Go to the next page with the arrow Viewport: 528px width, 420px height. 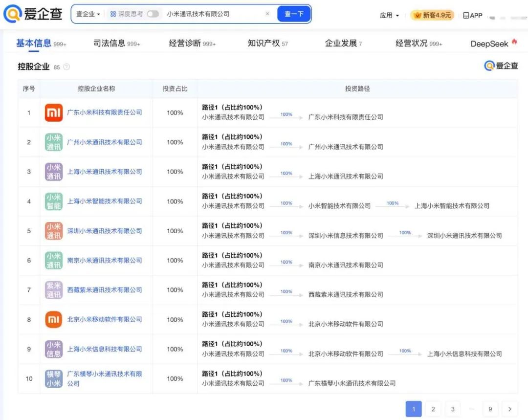click(x=510, y=409)
